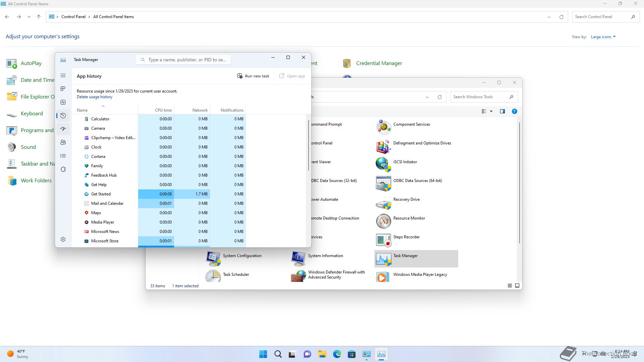644x362 pixels.
Task: Select Get Started row
Action: click(158, 194)
